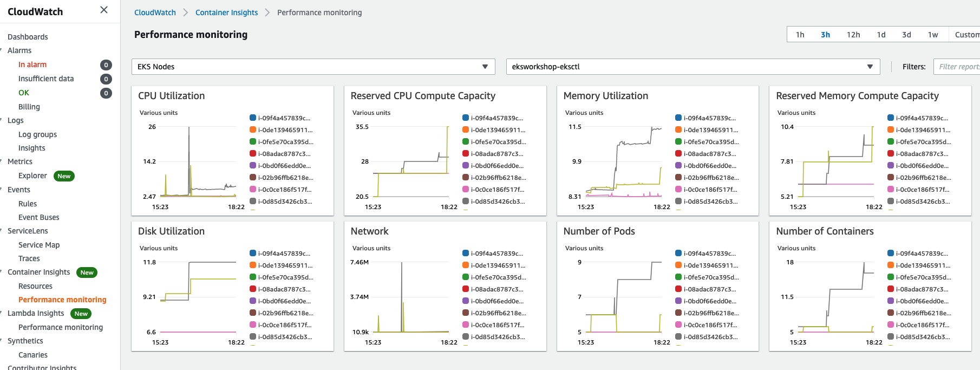Open Insufficient data alarms
The width and height of the screenshot is (980, 370).
coord(46,79)
